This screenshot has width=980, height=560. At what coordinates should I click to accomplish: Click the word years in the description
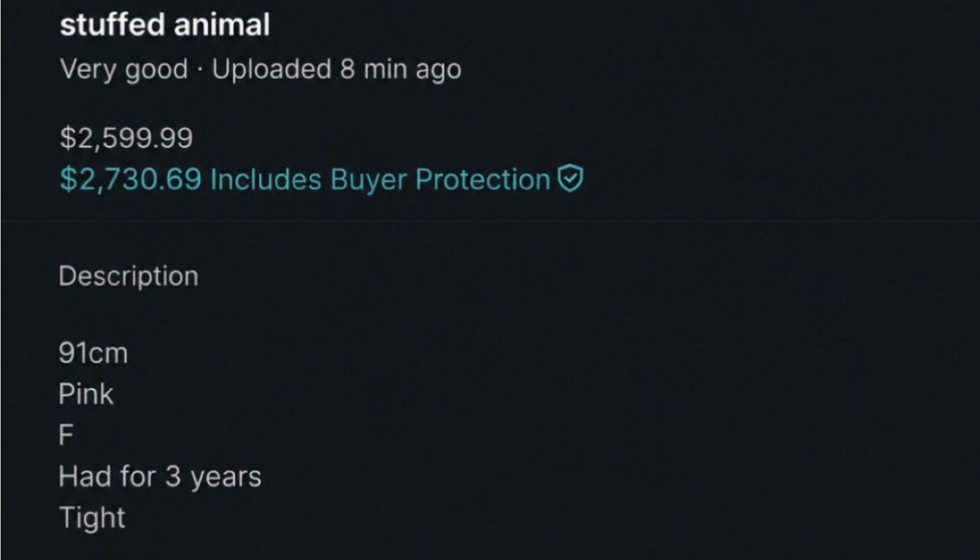point(226,478)
